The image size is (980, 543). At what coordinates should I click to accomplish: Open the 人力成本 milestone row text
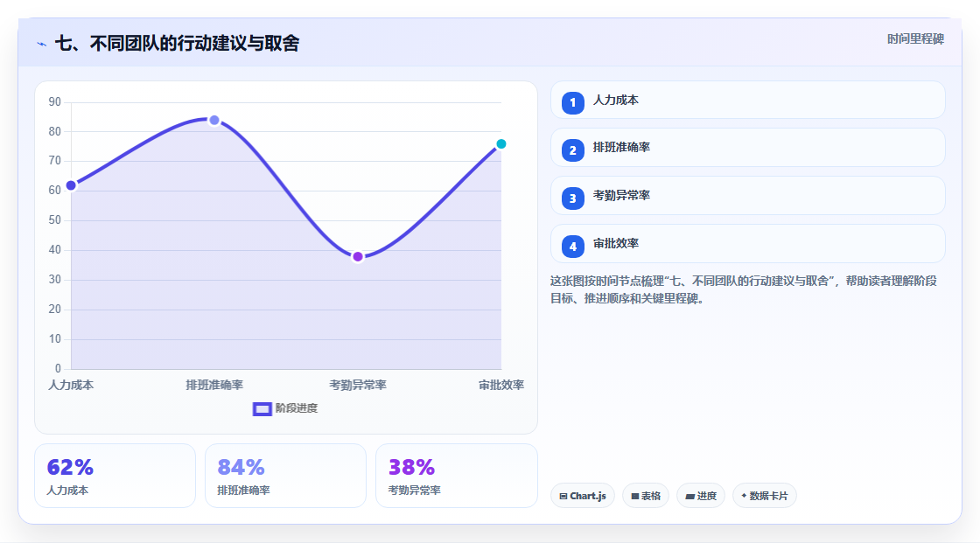[x=616, y=100]
